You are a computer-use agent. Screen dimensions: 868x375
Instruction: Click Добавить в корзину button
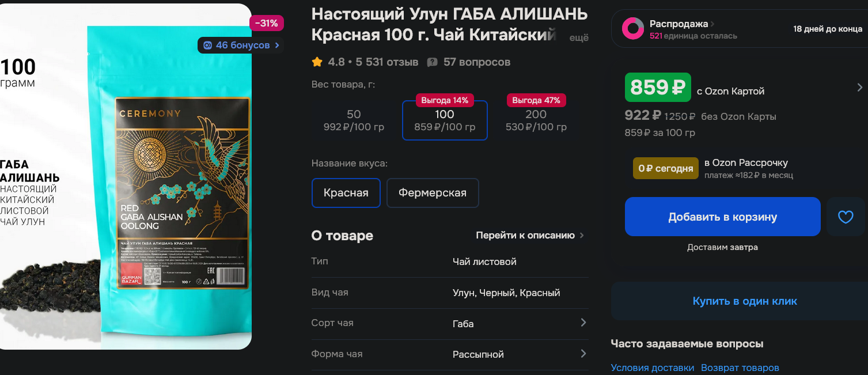click(723, 217)
